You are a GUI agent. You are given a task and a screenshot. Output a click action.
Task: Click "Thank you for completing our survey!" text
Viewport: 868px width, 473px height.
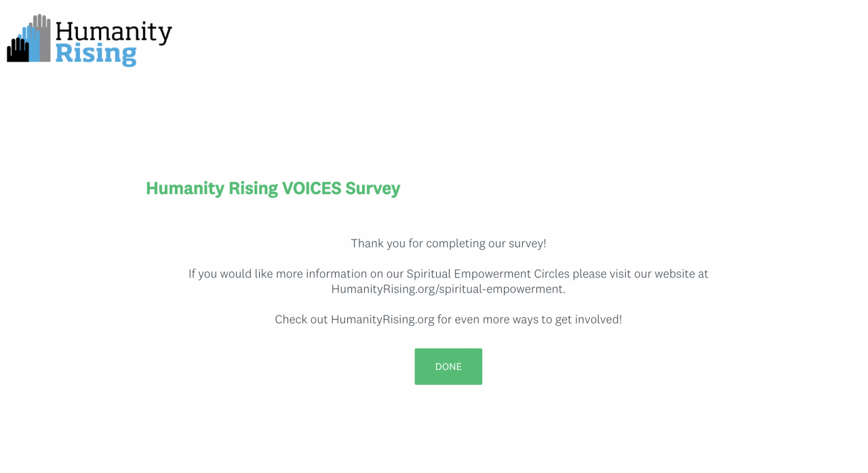(x=448, y=243)
